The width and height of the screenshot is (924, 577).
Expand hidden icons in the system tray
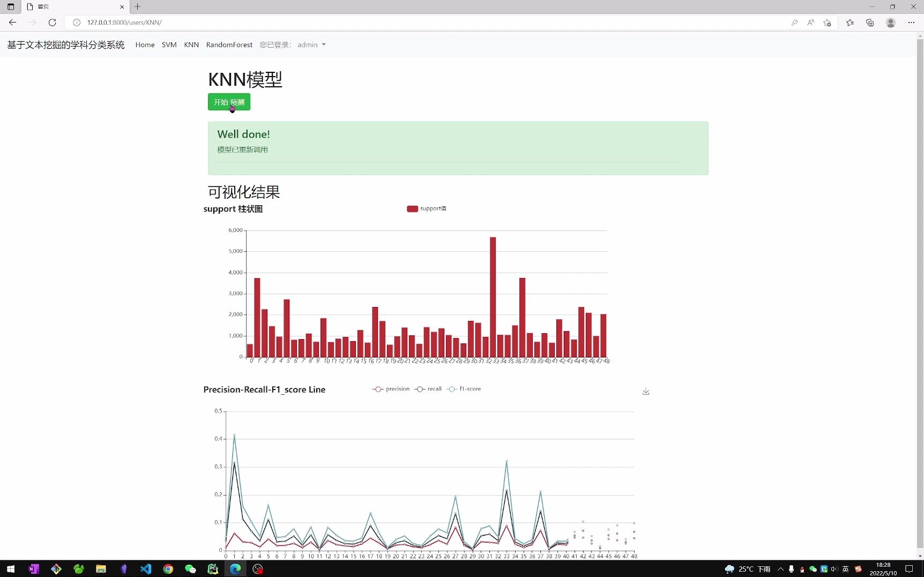(x=781, y=569)
